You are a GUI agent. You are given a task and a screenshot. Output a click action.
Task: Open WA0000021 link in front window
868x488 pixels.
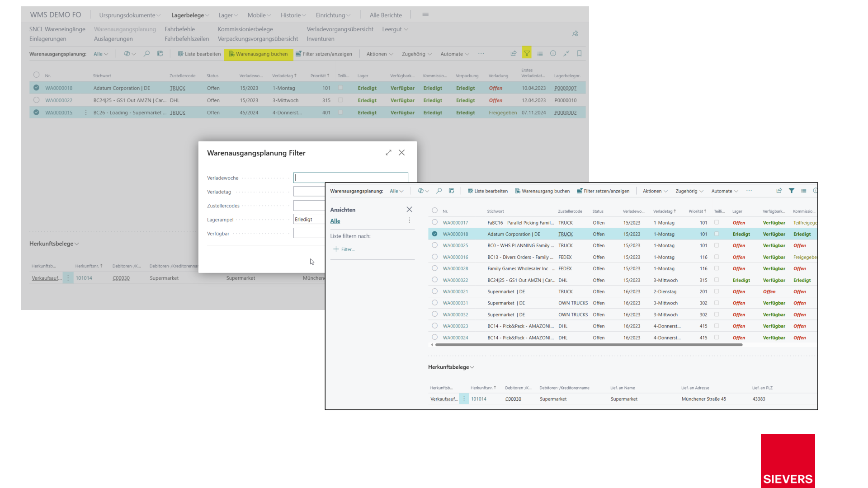(455, 292)
